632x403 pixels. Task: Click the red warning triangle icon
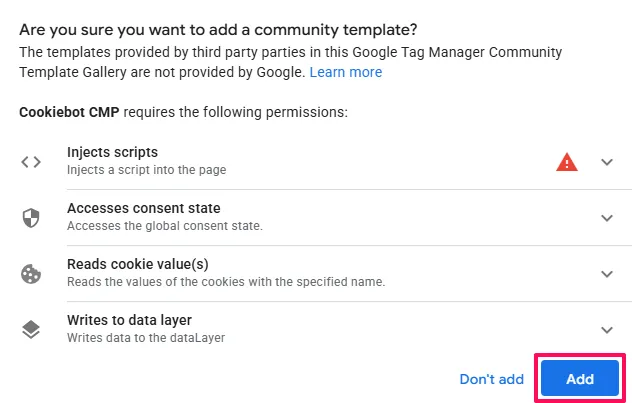(x=567, y=162)
